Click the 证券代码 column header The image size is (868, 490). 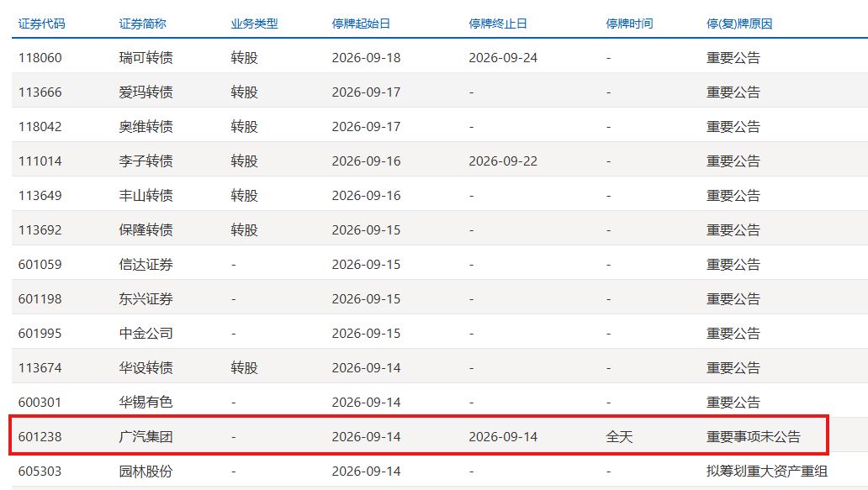41,24
